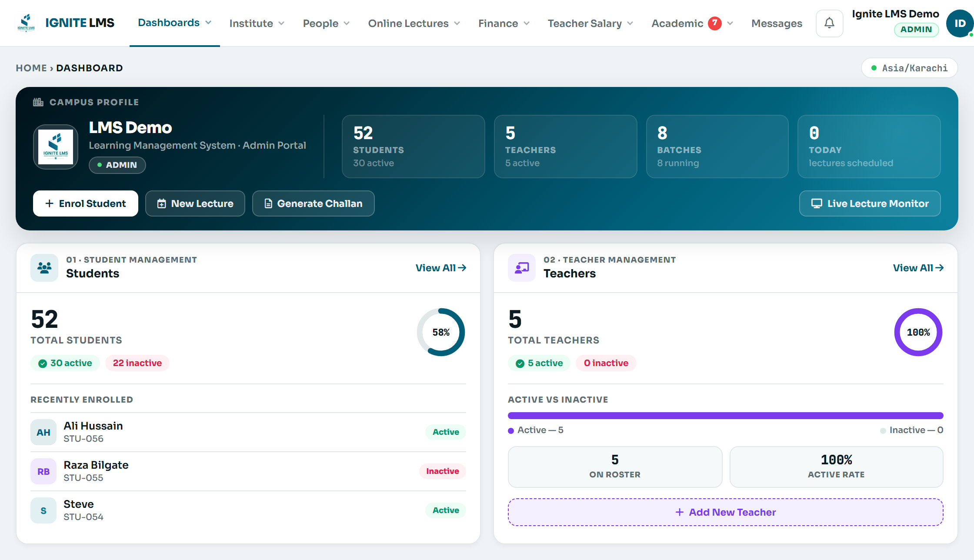The image size is (974, 560).
Task: Open the notifications bell
Action: pyautogui.click(x=829, y=23)
